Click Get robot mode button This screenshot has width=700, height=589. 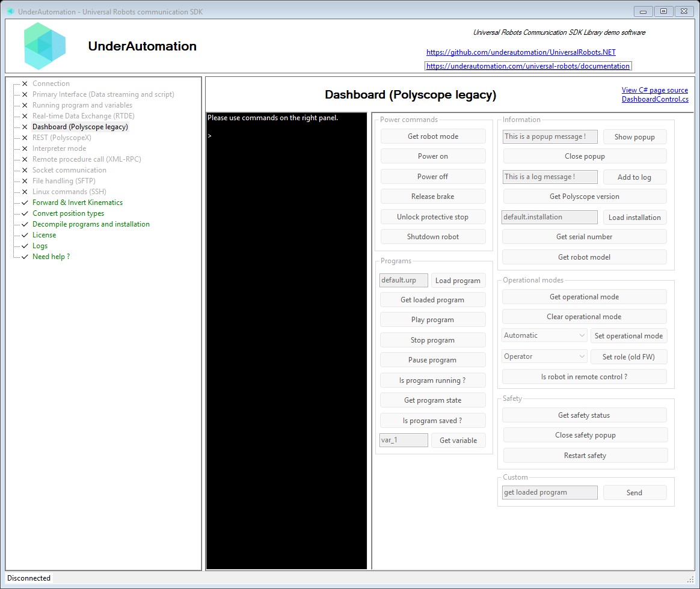tap(432, 136)
